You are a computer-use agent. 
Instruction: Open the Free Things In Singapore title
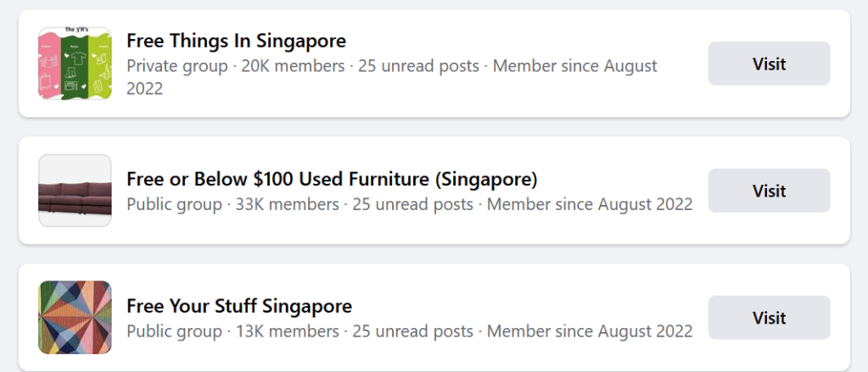pyautogui.click(x=236, y=41)
